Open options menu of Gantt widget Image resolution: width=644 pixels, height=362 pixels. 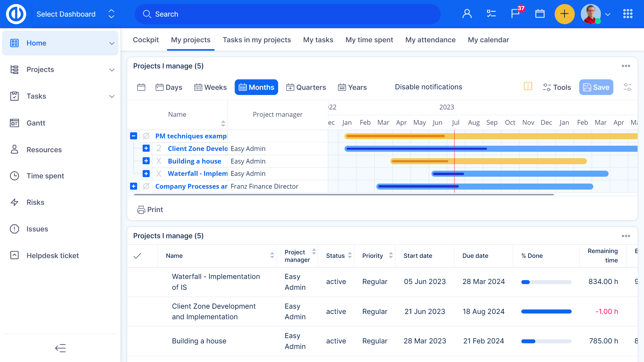point(626,66)
